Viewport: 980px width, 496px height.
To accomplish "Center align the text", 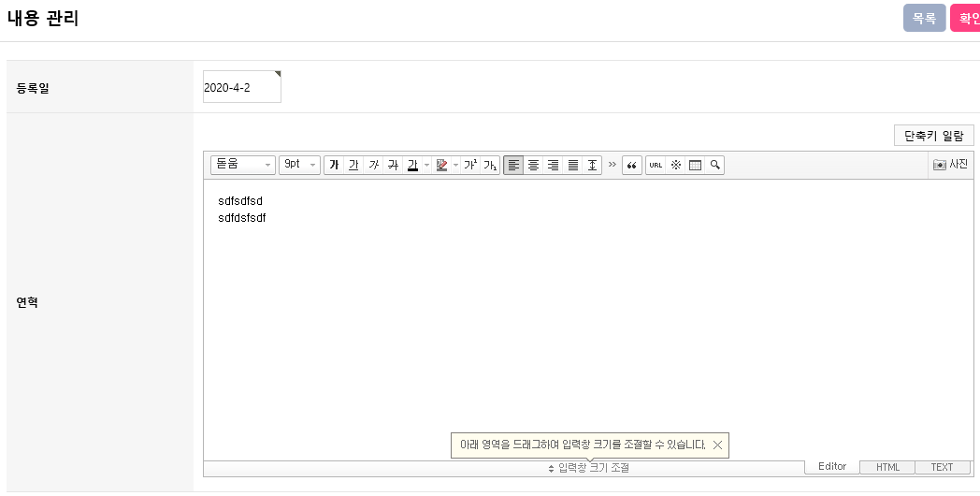I will tap(533, 165).
